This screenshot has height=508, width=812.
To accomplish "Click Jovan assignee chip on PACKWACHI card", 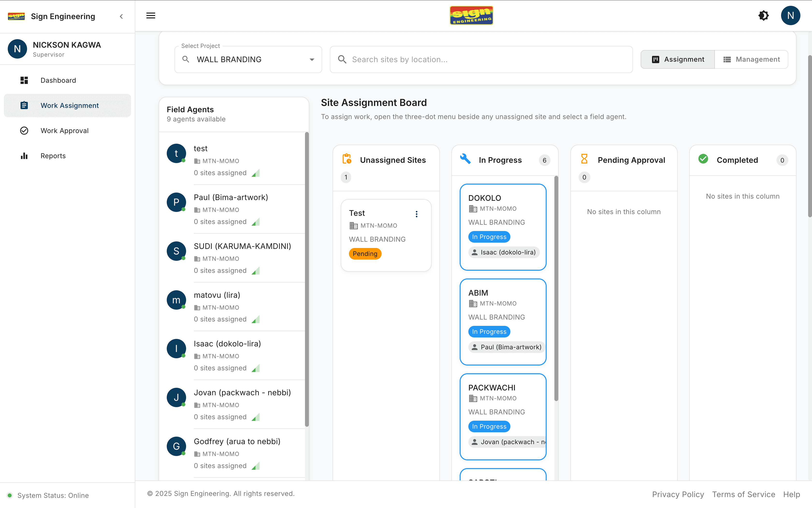I will point(507,442).
